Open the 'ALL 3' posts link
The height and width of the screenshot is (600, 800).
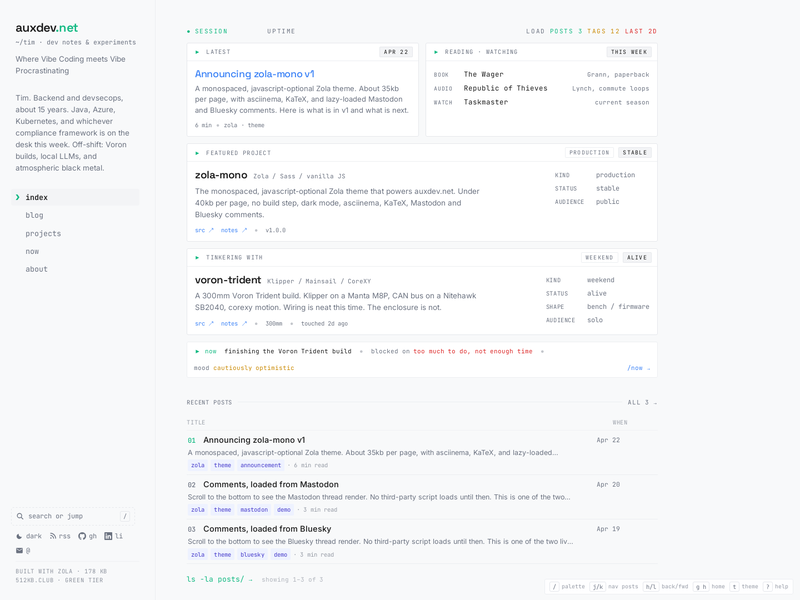pos(642,403)
